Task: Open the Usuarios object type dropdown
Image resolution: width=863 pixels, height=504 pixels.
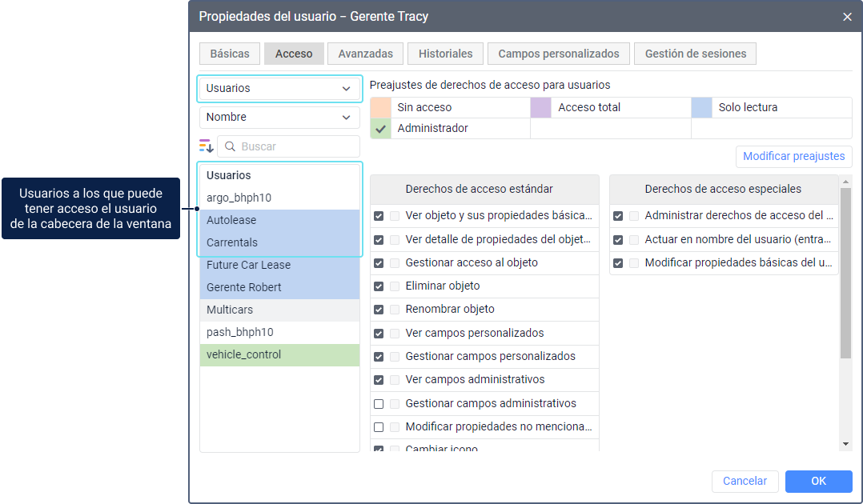Action: coord(279,89)
